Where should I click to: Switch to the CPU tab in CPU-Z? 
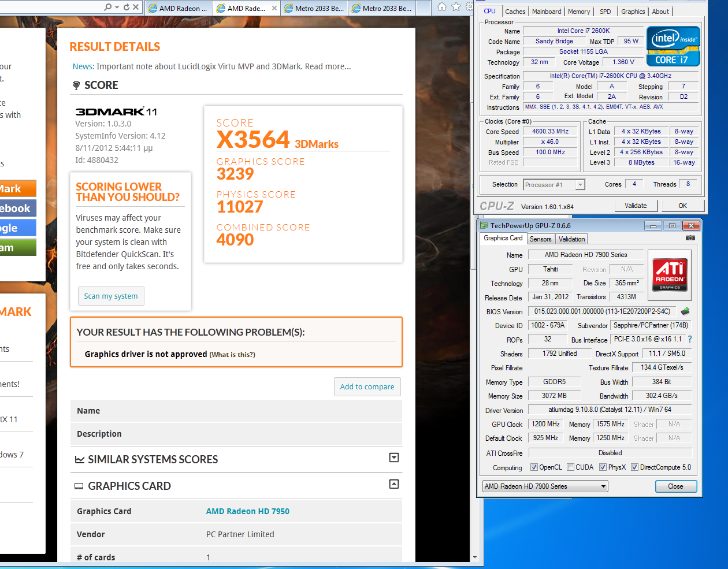tap(489, 11)
